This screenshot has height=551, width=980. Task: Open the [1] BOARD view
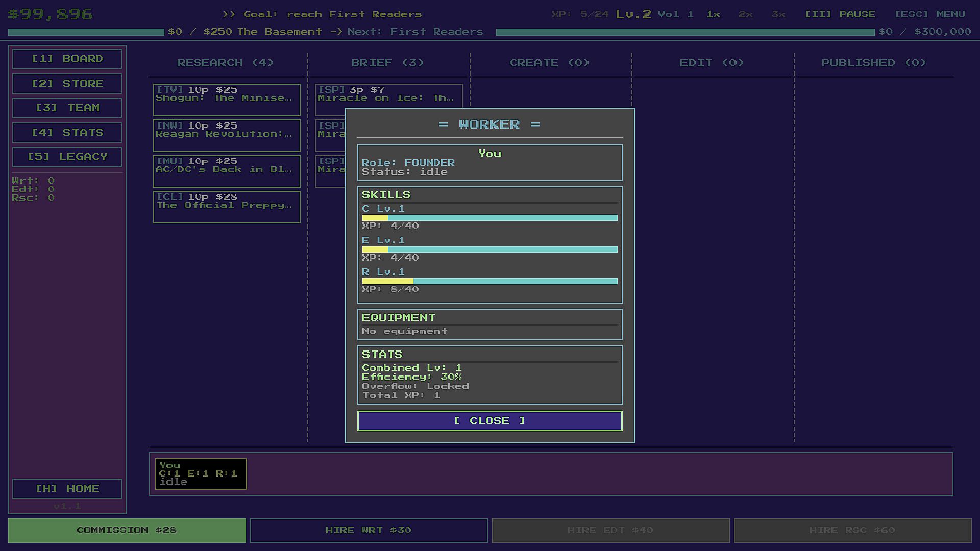[67, 59]
